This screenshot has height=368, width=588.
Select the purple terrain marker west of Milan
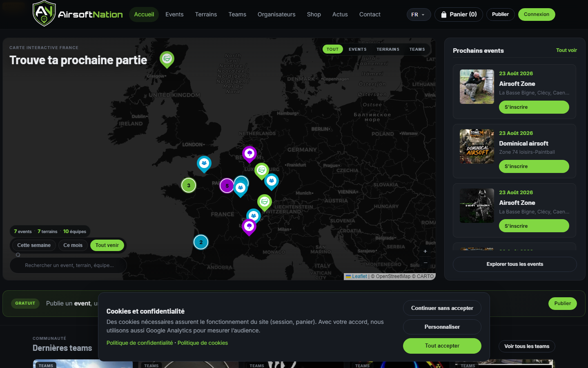pyautogui.click(x=249, y=227)
